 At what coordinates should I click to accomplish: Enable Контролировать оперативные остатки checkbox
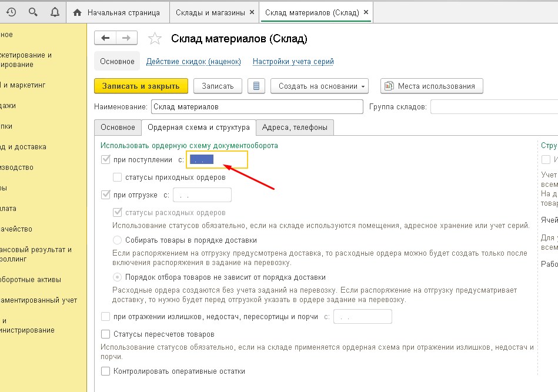106,371
